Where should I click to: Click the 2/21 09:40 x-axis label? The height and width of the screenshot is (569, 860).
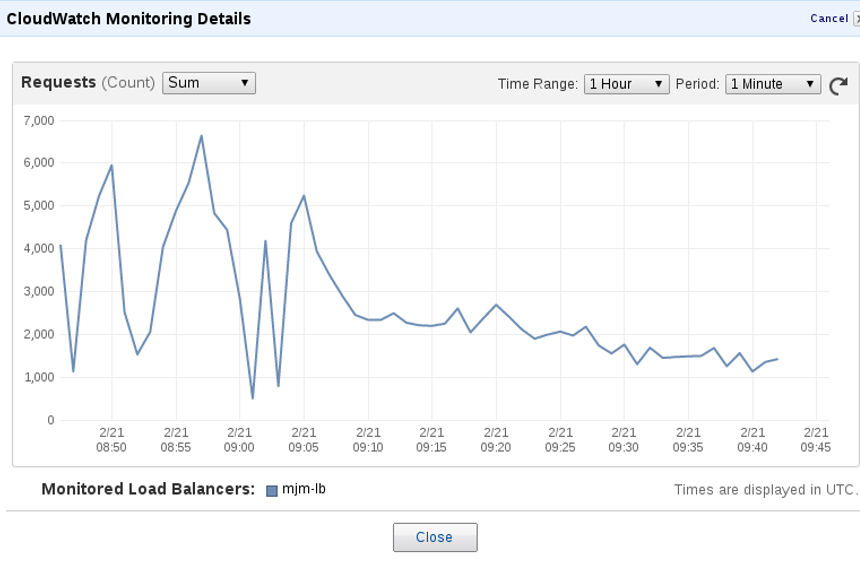(752, 440)
